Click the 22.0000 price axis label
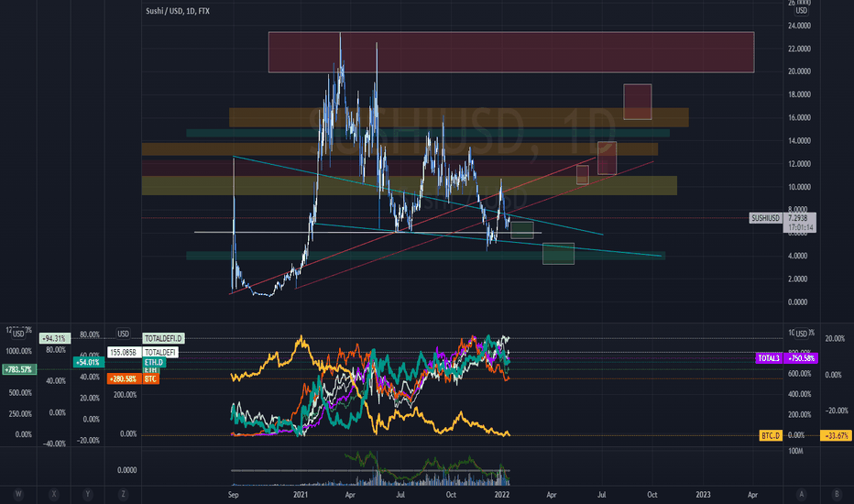Viewport: 854px width, 504px height. click(x=799, y=49)
